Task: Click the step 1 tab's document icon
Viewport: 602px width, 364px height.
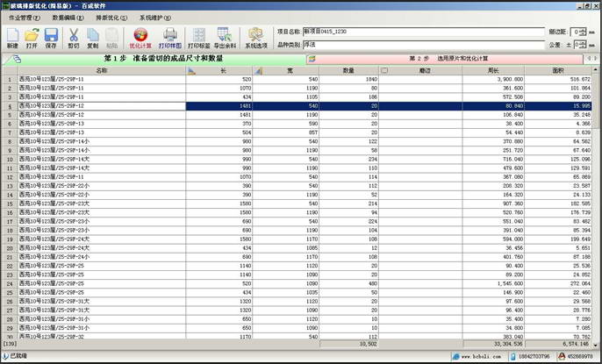Action: coord(18,59)
